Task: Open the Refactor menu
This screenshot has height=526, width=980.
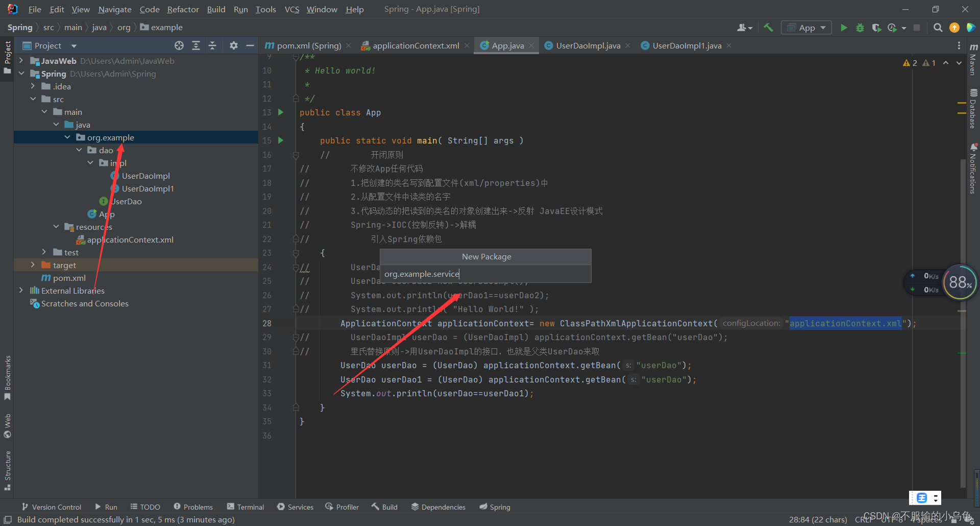Action: (x=183, y=9)
